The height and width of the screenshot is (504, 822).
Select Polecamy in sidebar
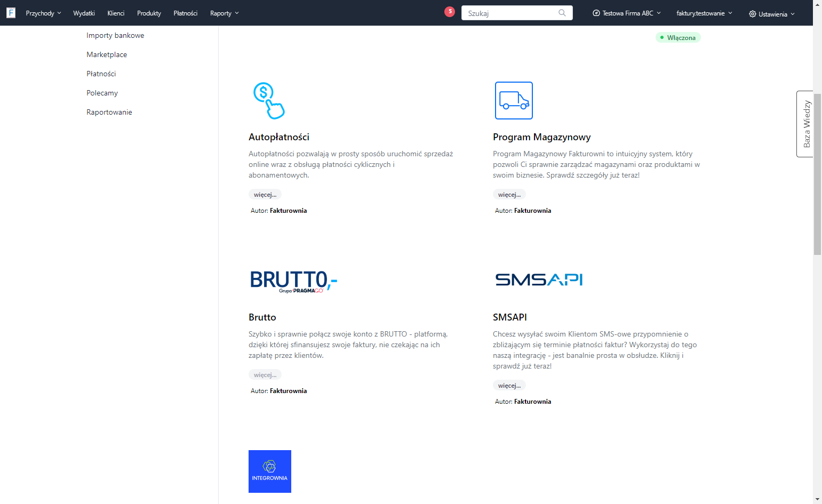pyautogui.click(x=102, y=93)
